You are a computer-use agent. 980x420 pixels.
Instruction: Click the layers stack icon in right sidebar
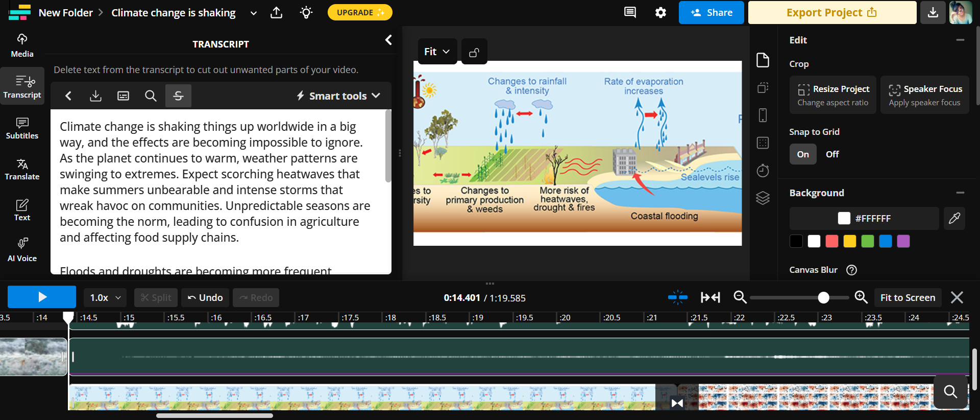coord(763,198)
